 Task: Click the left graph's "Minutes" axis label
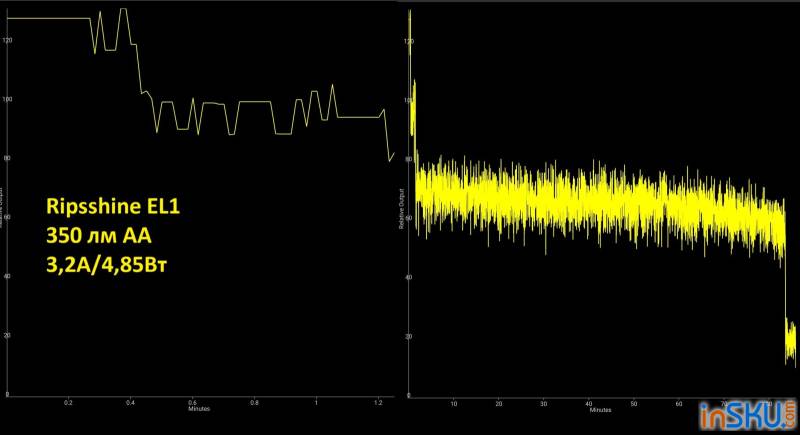click(x=199, y=408)
